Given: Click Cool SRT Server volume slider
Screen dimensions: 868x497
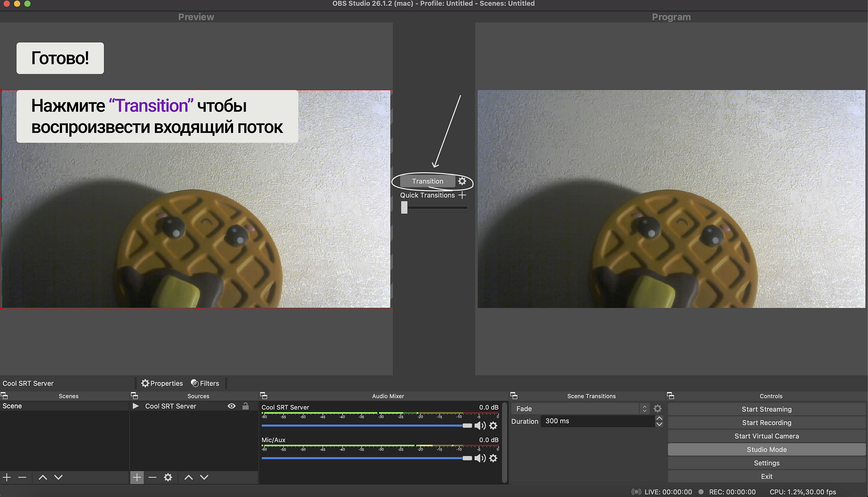Looking at the screenshot, I should [367, 426].
